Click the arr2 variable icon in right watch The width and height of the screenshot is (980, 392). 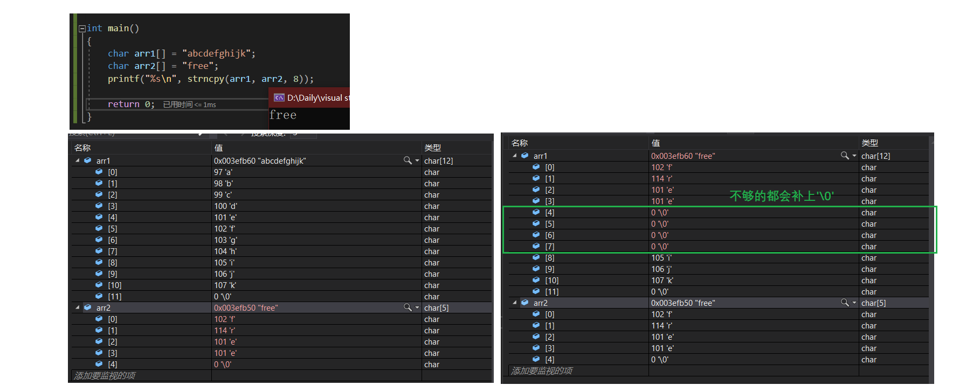coord(524,303)
